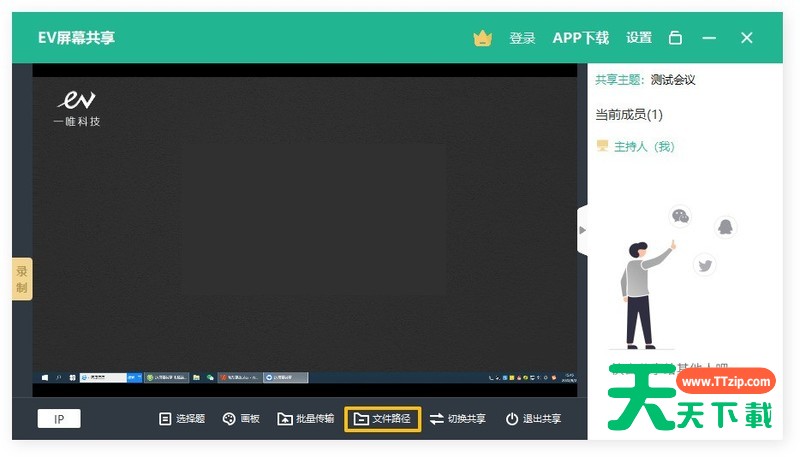Click APP下载 in the title bar
800x457 pixels.
coord(580,38)
